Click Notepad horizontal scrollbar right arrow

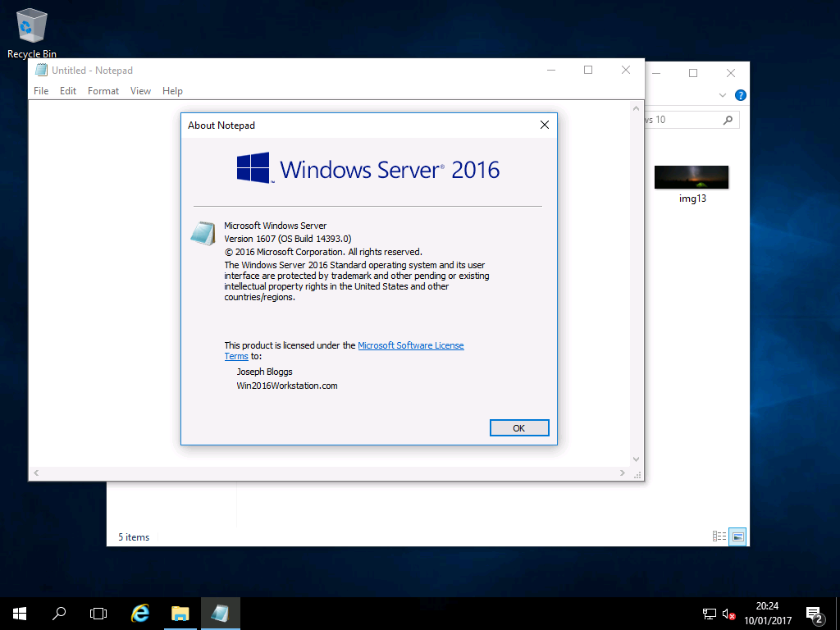point(623,472)
